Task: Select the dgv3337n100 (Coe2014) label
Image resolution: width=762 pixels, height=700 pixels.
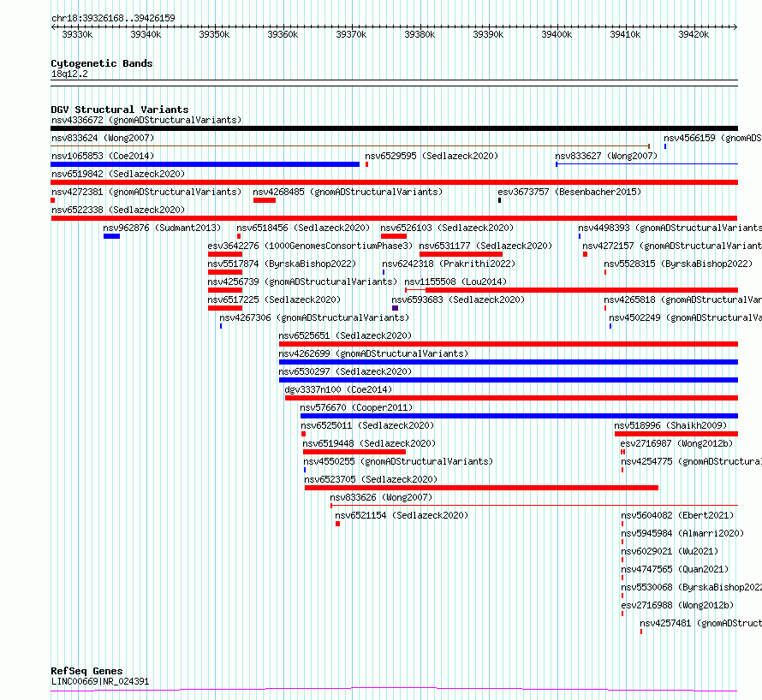Action: point(338,389)
